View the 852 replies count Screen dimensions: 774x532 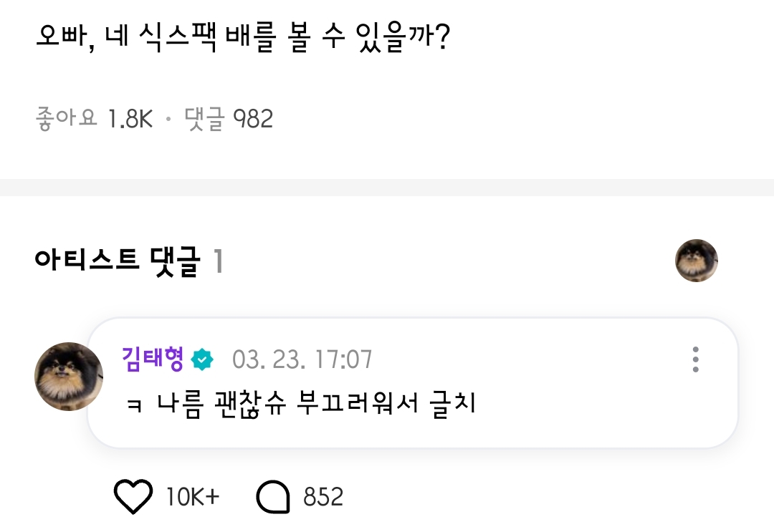323,496
